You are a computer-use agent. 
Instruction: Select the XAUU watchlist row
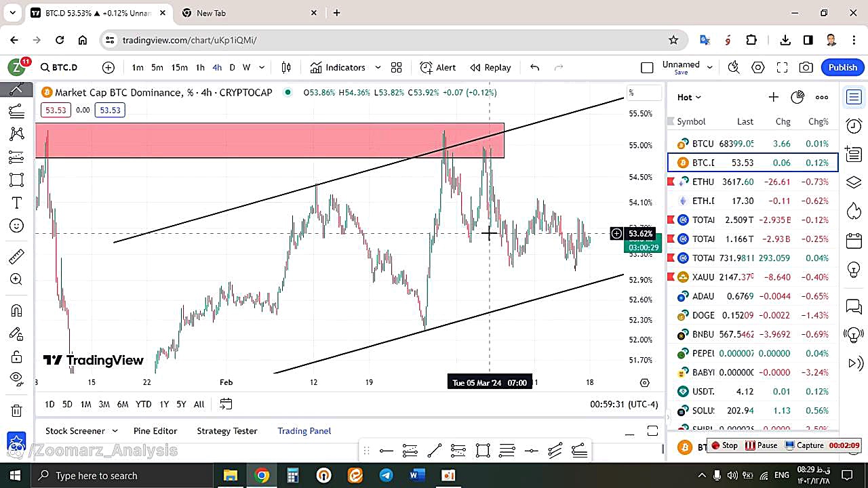[753, 277]
